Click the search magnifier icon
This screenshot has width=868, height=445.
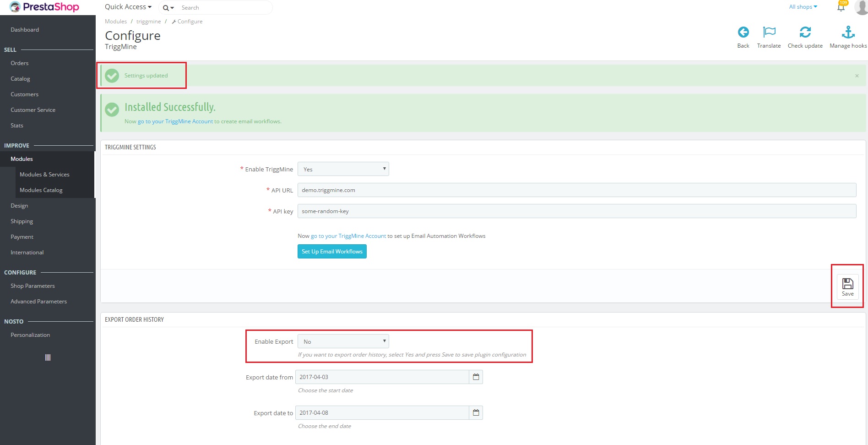tap(166, 8)
